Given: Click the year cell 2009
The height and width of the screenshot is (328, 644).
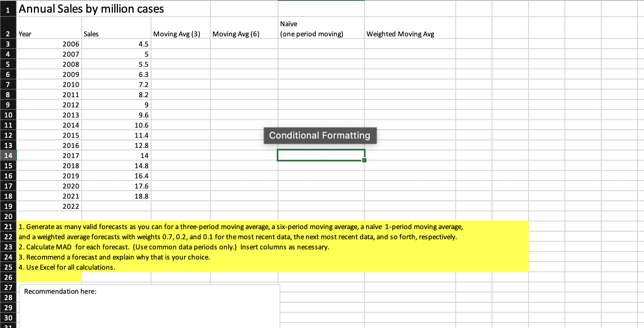Looking at the screenshot, I should [x=49, y=74].
